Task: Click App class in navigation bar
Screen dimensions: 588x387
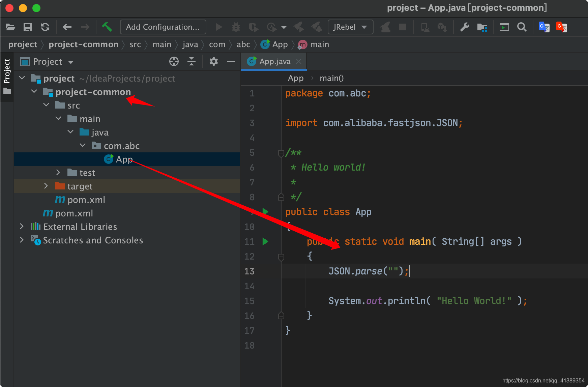Action: pyautogui.click(x=275, y=44)
